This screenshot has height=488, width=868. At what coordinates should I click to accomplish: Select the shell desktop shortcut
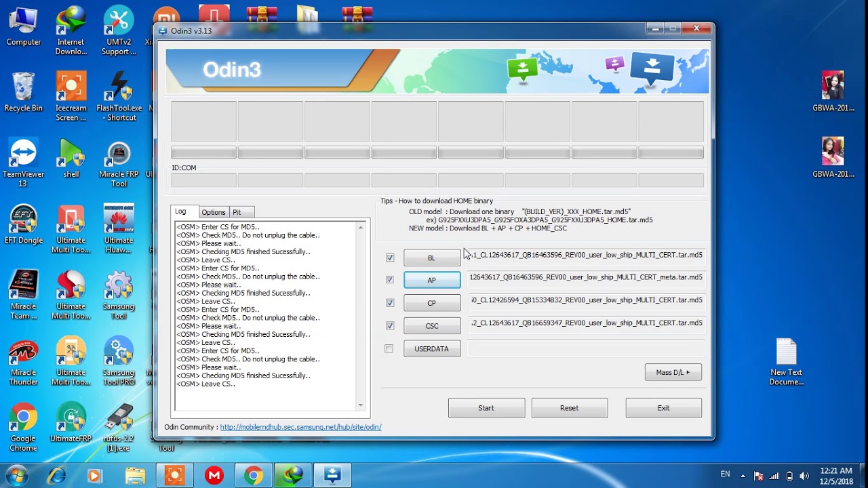point(71,159)
